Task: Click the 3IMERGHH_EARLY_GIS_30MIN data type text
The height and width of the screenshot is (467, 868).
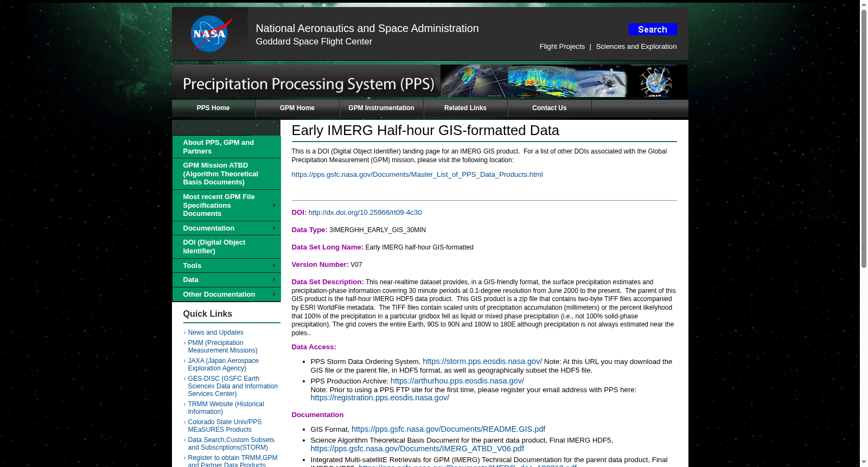Action: (378, 230)
